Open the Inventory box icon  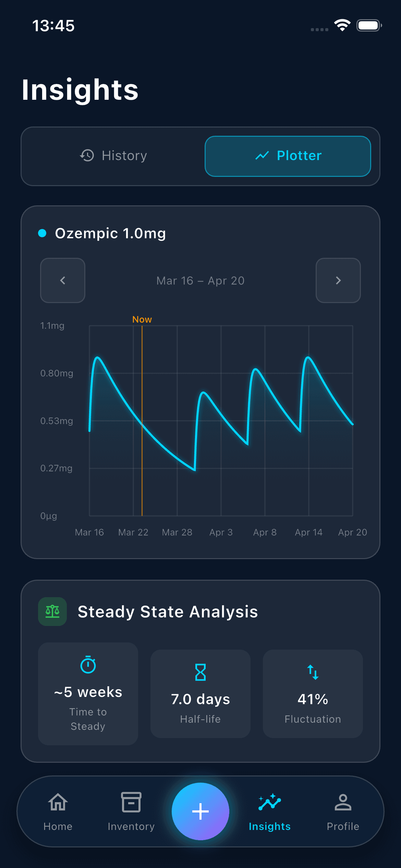(x=131, y=803)
